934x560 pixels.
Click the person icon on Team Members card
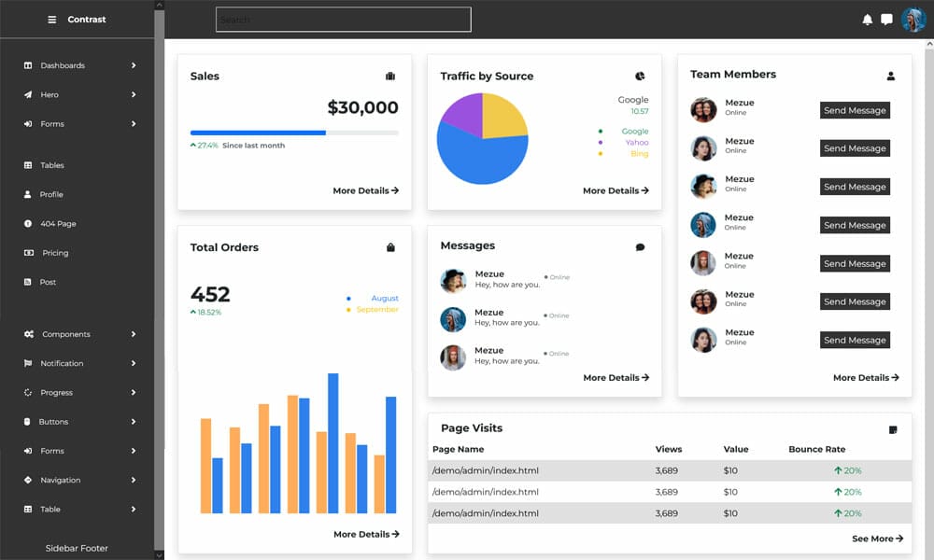pyautogui.click(x=892, y=74)
